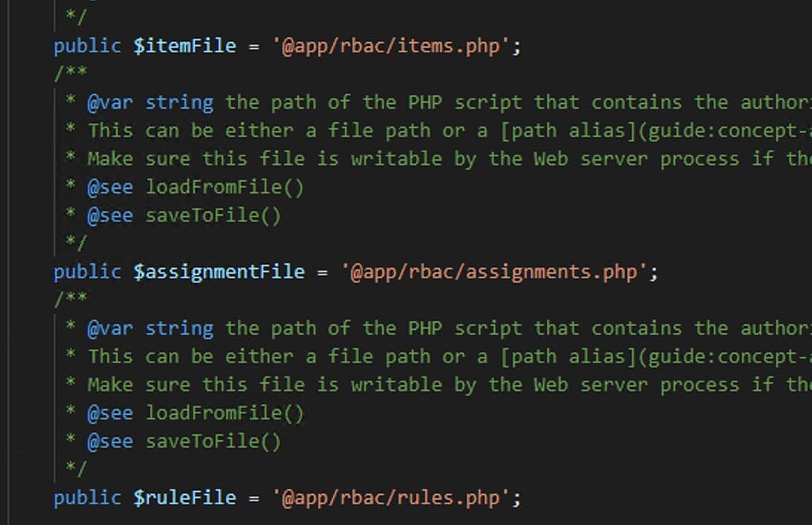Viewport: 812px width, 525px height.
Task: Click the public keyword before $assignmentFile
Action: coord(87,272)
